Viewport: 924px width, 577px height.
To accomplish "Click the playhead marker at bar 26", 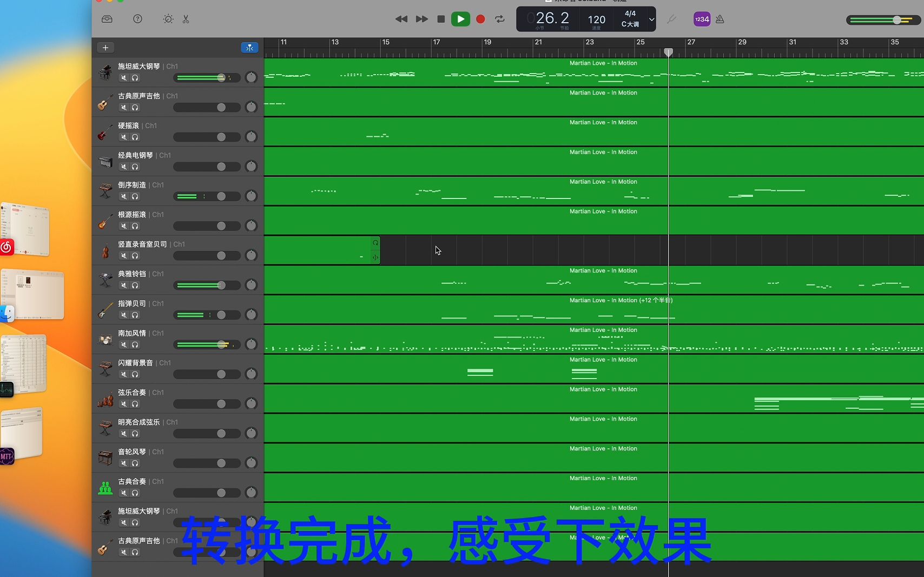I will [x=669, y=52].
